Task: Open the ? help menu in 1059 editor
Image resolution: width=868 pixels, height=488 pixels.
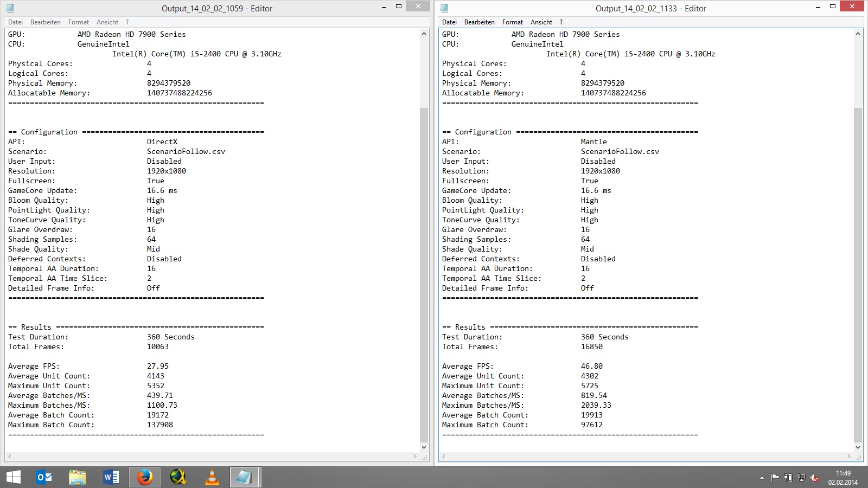Action: click(127, 22)
